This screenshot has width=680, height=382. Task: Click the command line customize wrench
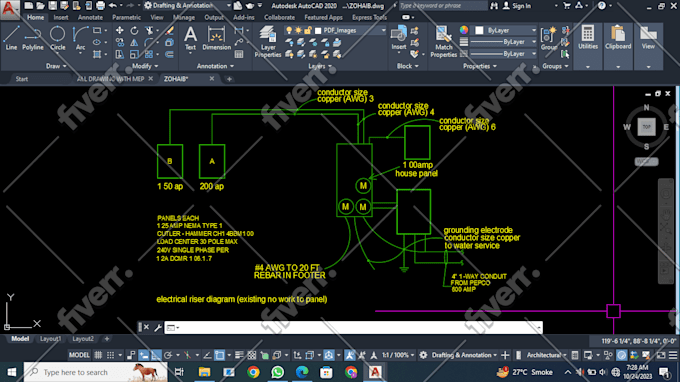click(x=158, y=327)
